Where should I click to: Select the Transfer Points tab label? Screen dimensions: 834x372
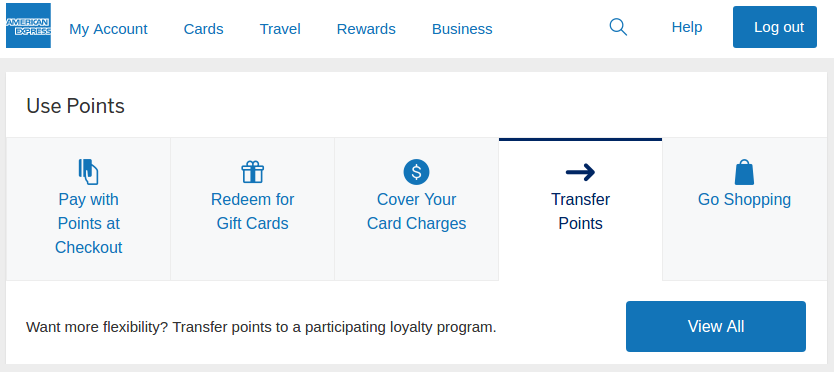(580, 211)
